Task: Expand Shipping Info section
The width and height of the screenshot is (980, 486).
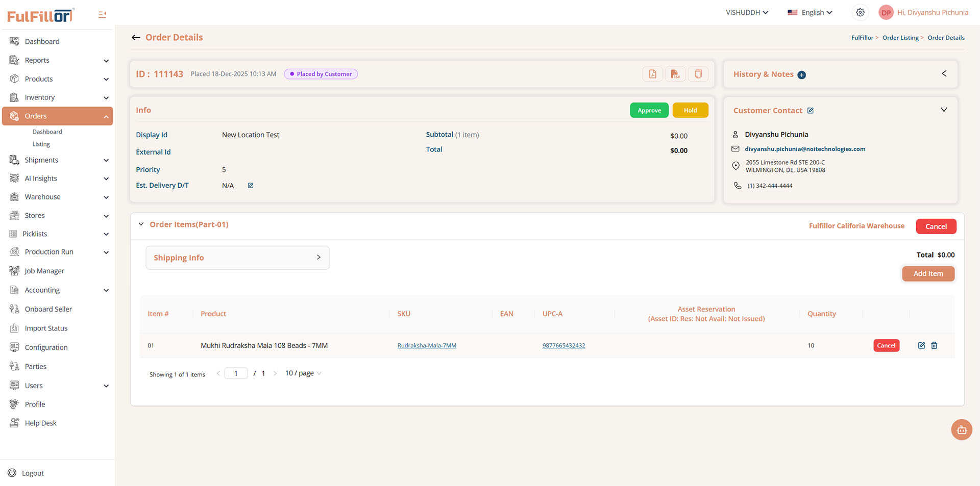Action: 237,258
